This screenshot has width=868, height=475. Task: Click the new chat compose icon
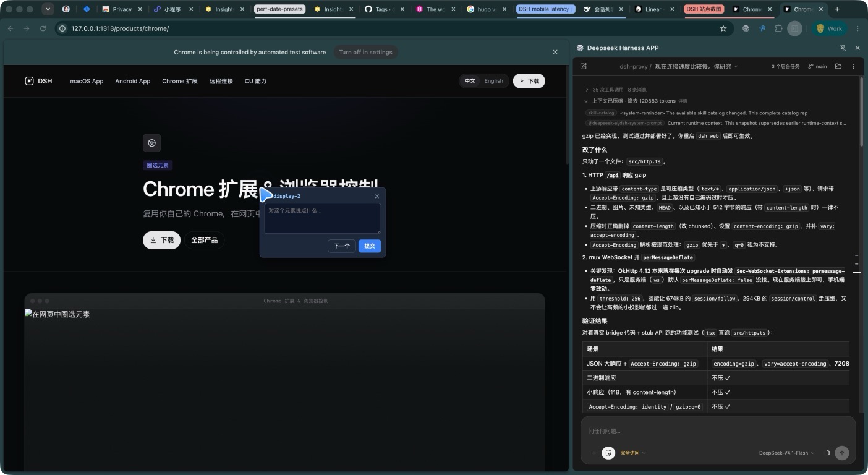[584, 66]
